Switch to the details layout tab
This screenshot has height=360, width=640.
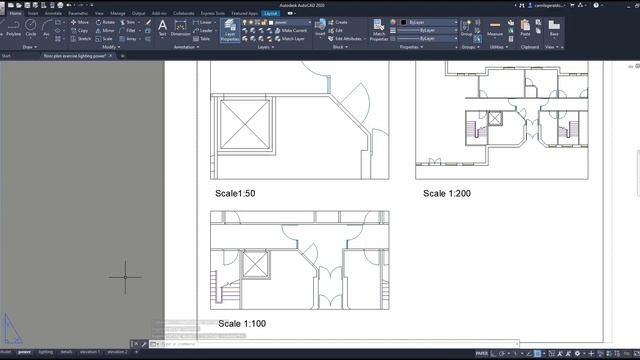click(x=66, y=352)
